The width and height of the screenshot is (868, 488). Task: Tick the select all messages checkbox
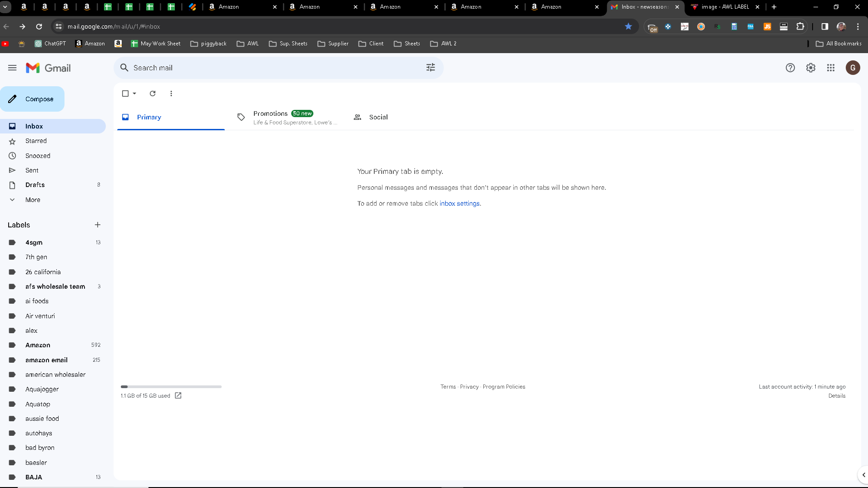125,94
